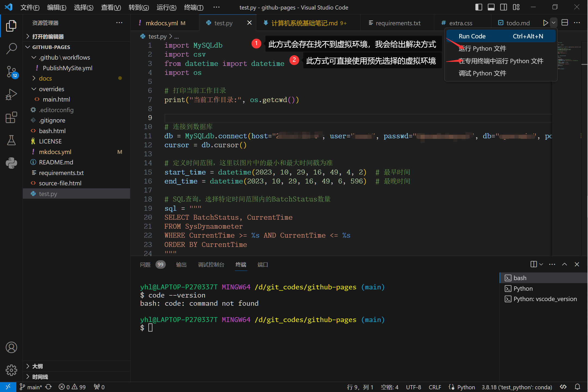Open Source Control view with 12 badge

pos(11,72)
